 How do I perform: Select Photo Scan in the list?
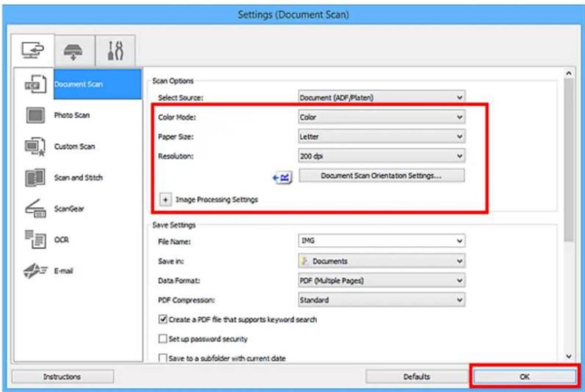(x=72, y=115)
